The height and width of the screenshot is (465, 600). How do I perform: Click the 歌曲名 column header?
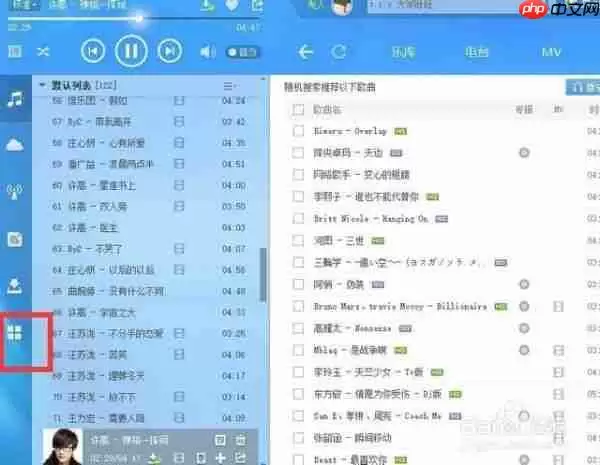click(x=327, y=110)
